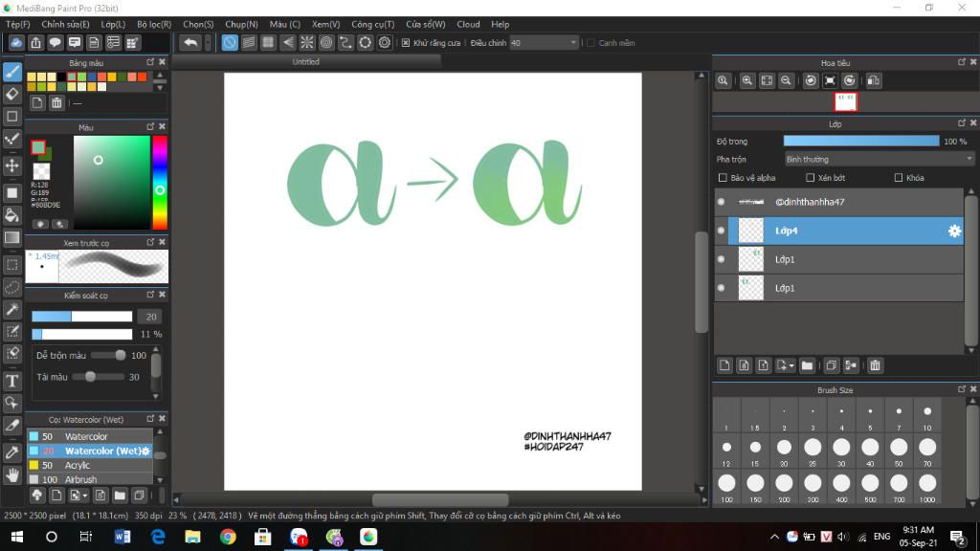Pop out the Lớp layer panel
The image size is (980, 551).
pyautogui.click(x=961, y=123)
